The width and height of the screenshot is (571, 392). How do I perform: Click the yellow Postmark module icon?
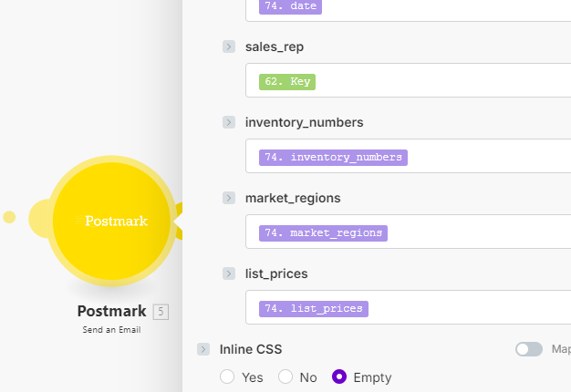pos(111,221)
